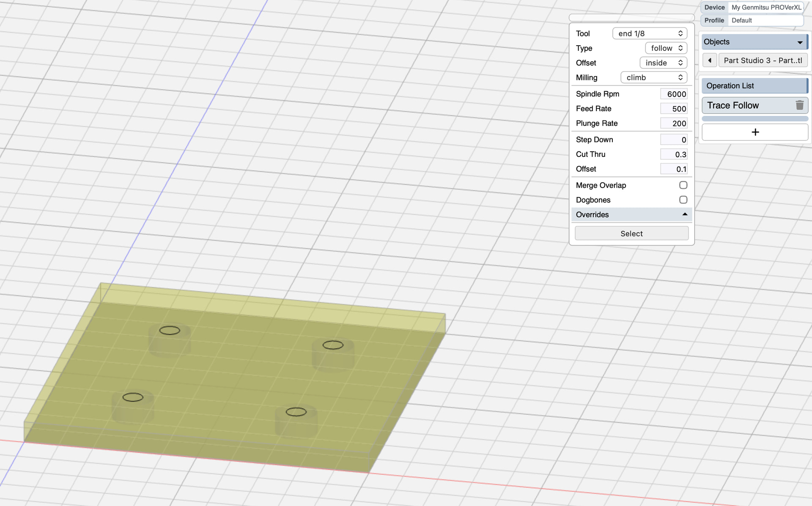This screenshot has height=506, width=812.
Task: Open Milling dropdown set to climb
Action: tap(653, 78)
